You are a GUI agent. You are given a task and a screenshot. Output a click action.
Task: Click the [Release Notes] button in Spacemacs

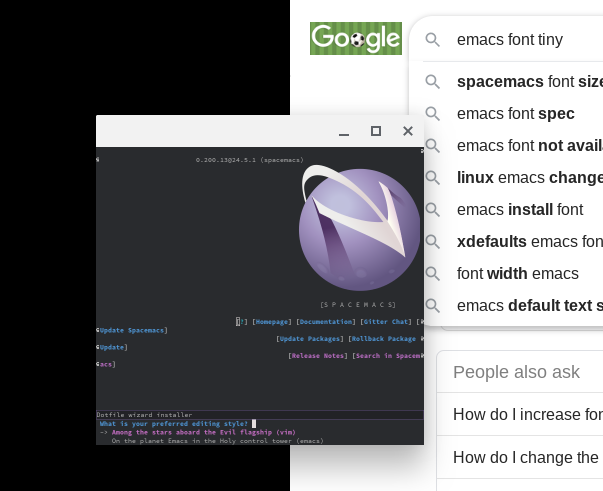[x=318, y=356]
